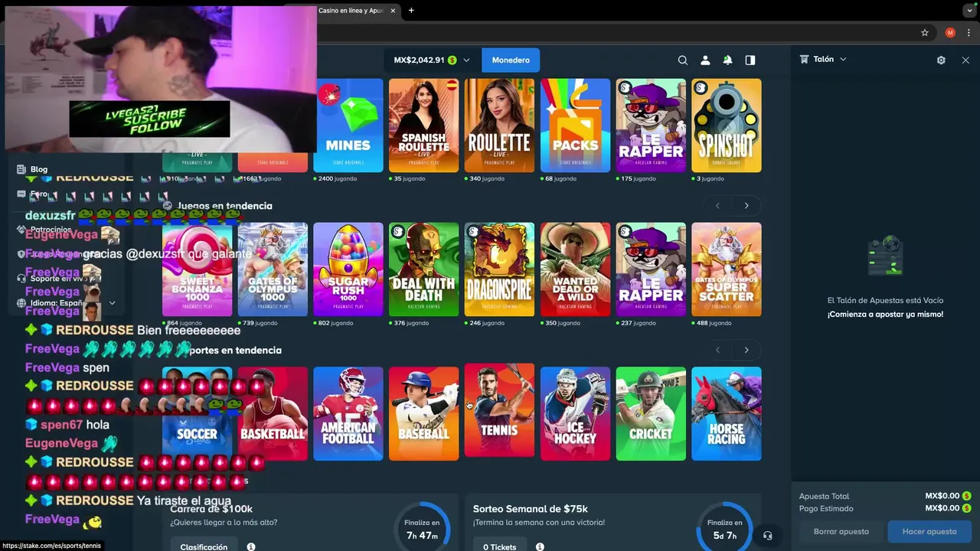Go to previous Deportes en tendencia page
Image resolution: width=980 pixels, height=551 pixels.
point(717,350)
